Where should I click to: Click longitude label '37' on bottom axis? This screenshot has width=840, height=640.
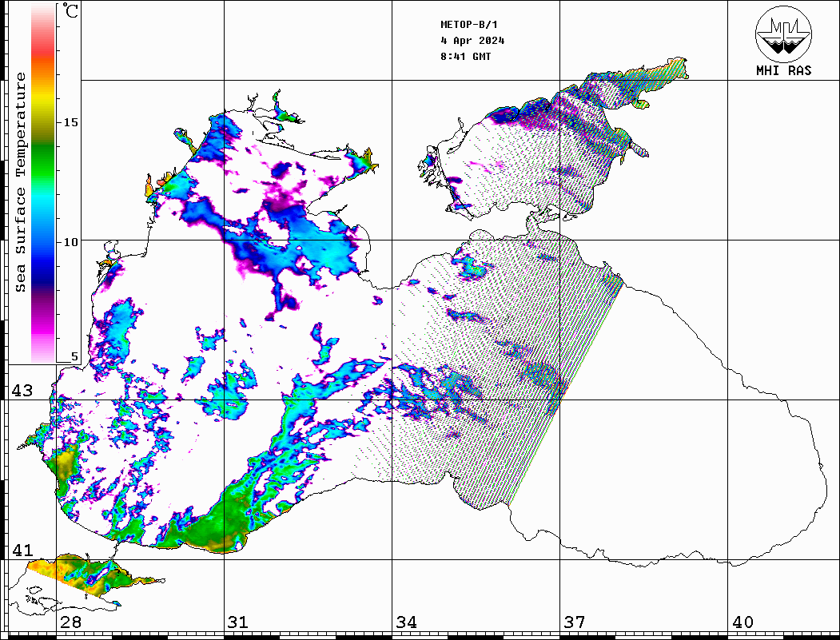(575, 622)
